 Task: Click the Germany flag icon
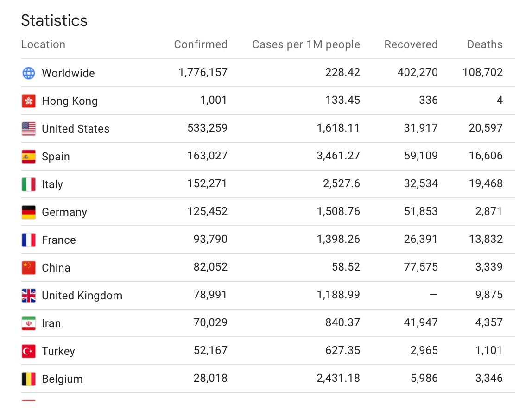[29, 212]
